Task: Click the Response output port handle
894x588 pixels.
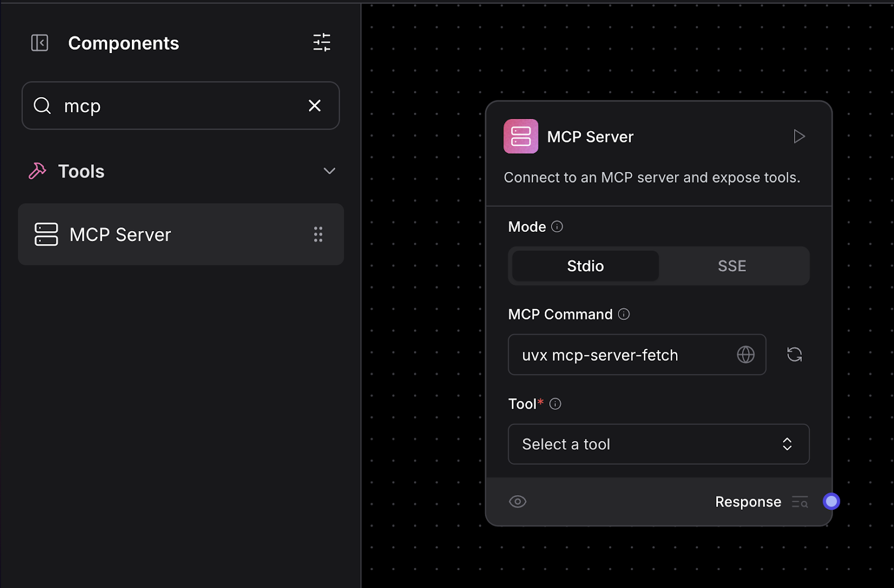Action: [831, 501]
